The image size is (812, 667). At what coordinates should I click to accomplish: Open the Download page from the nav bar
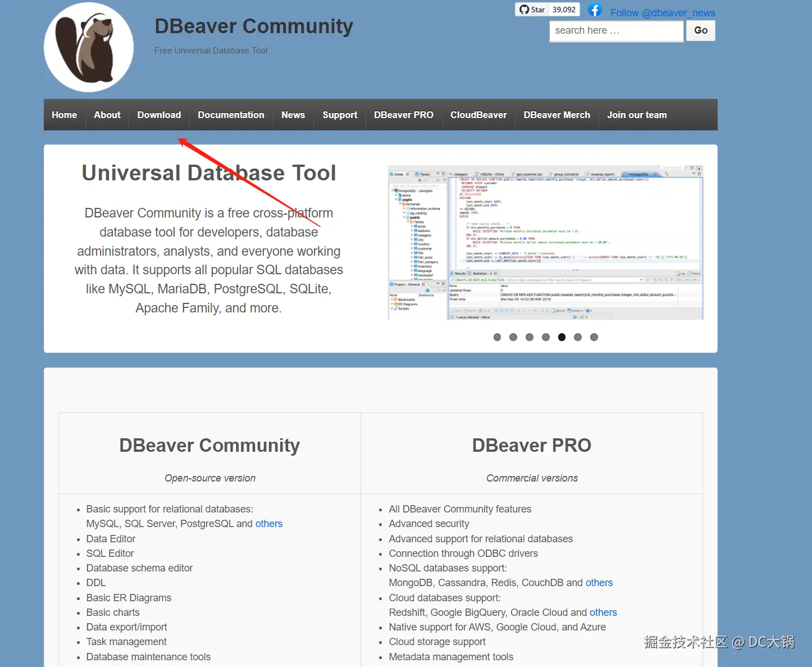point(159,115)
